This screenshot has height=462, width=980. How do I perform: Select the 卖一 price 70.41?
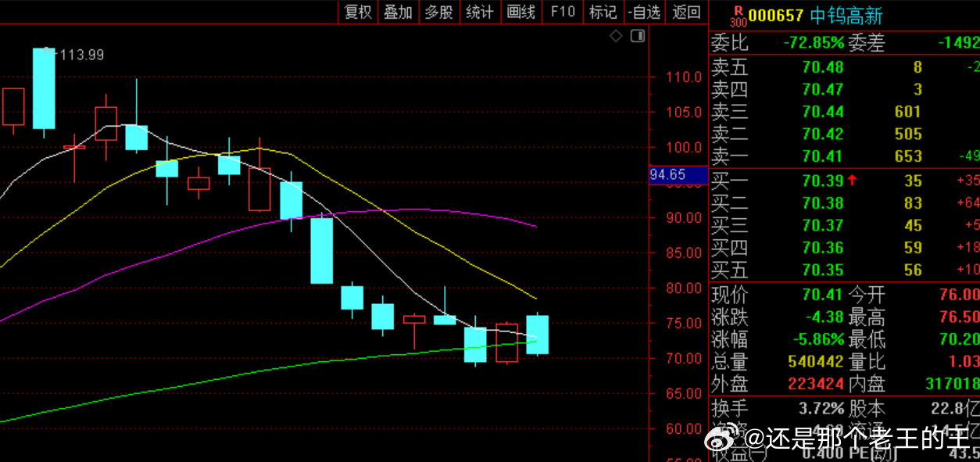tap(823, 156)
